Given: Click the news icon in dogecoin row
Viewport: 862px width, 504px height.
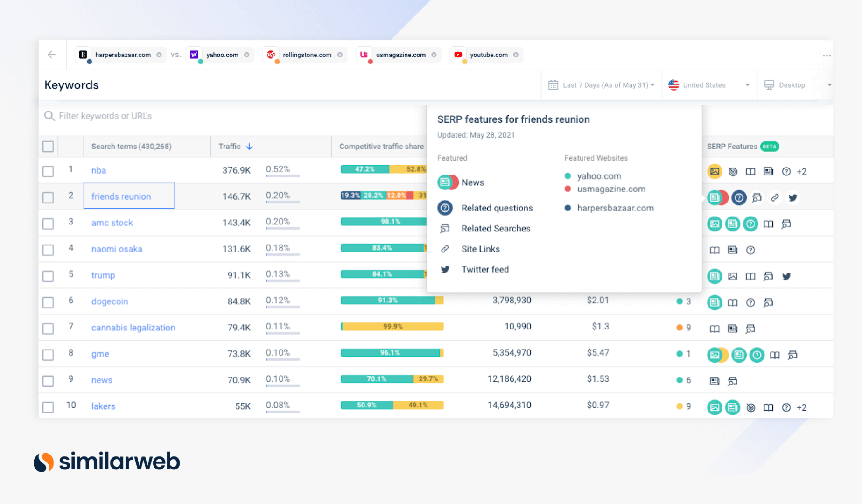Looking at the screenshot, I should 715,302.
